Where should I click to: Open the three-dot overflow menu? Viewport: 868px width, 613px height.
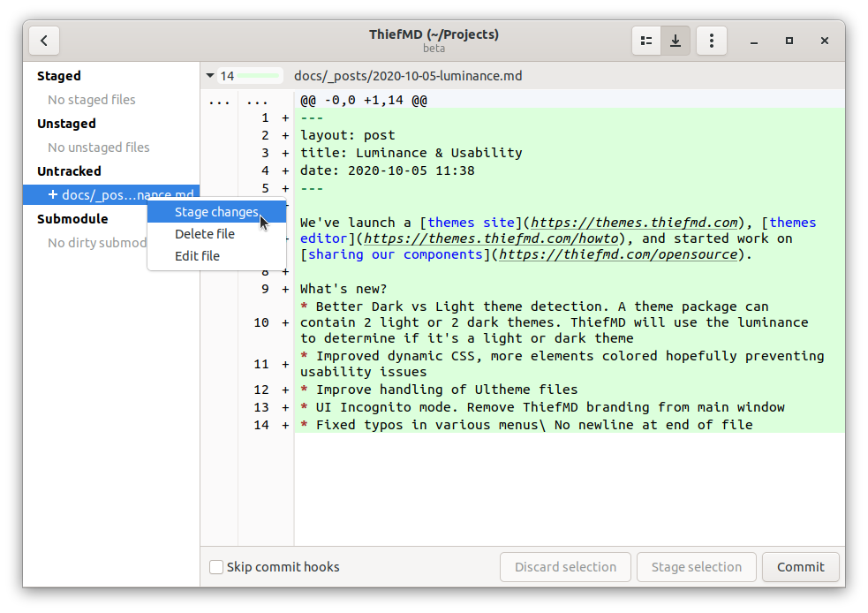coord(712,41)
